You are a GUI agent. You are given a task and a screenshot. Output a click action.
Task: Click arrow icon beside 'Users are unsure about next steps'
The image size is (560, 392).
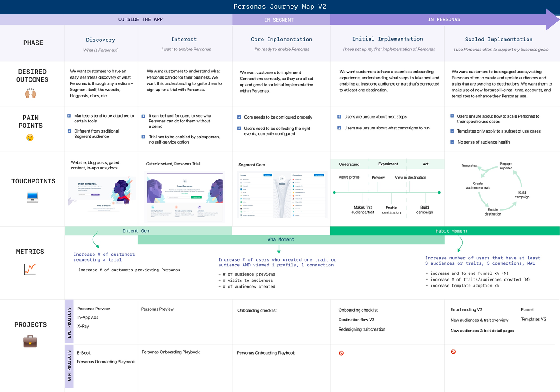[339, 117]
